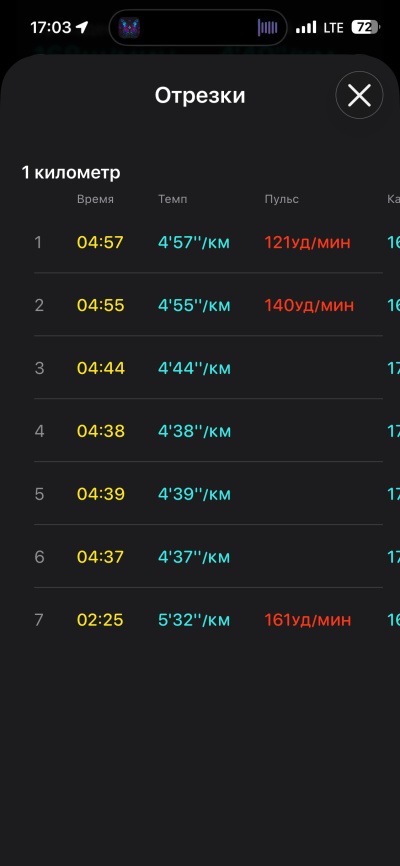Tap the Отрезки title text
400x866 pixels.
point(200,96)
